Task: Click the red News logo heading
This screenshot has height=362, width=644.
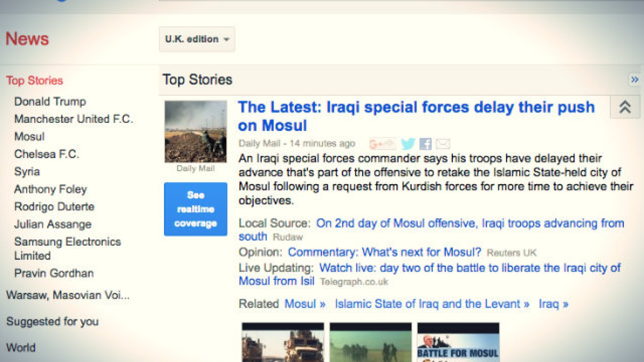Action: (x=27, y=39)
